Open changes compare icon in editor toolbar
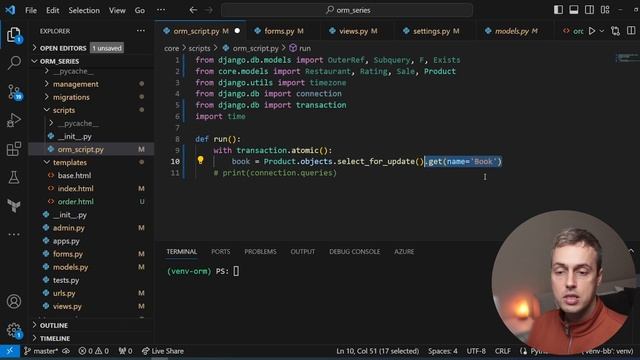 coord(615,31)
